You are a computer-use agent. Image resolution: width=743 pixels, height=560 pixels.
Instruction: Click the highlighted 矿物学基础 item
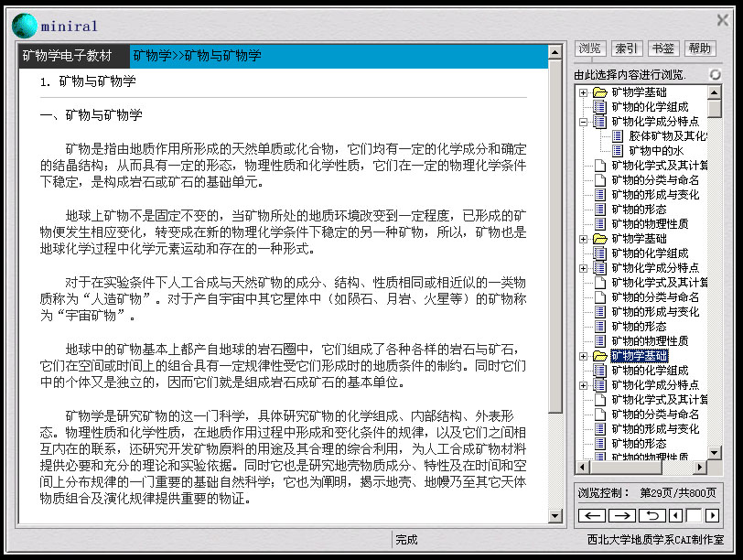point(639,356)
